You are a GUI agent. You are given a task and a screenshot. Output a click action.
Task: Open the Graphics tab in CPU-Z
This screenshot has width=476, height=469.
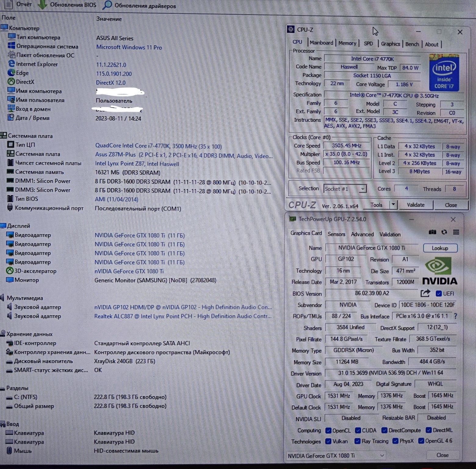click(x=390, y=44)
